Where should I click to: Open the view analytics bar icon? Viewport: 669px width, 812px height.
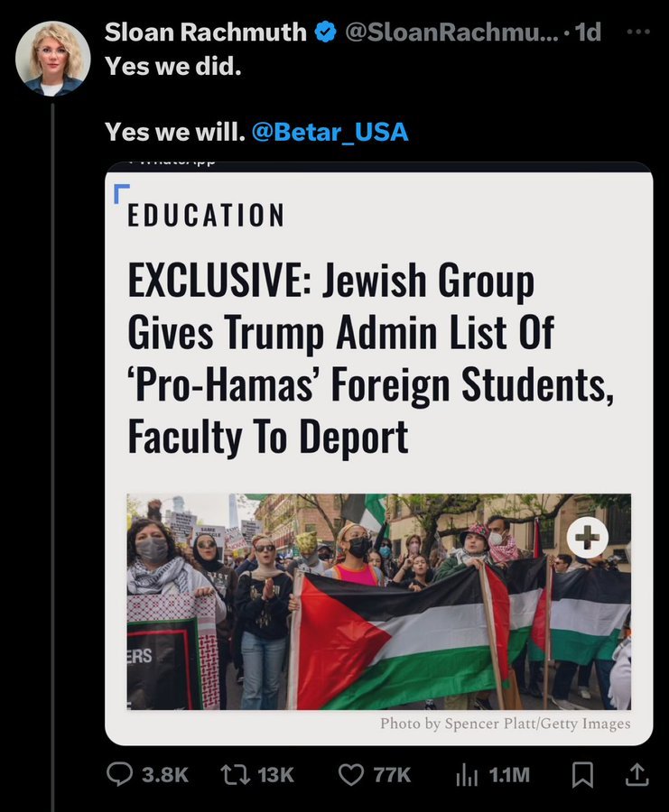click(x=467, y=775)
